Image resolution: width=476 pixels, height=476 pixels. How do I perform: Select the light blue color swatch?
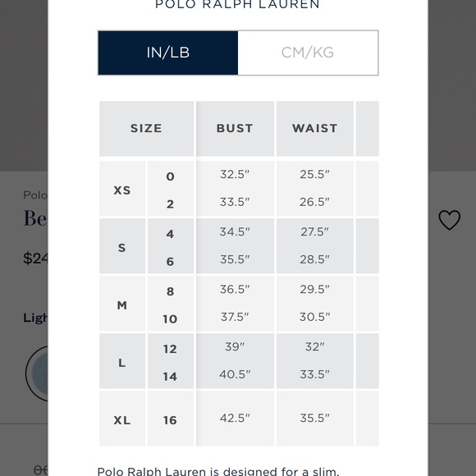[x=36, y=373]
